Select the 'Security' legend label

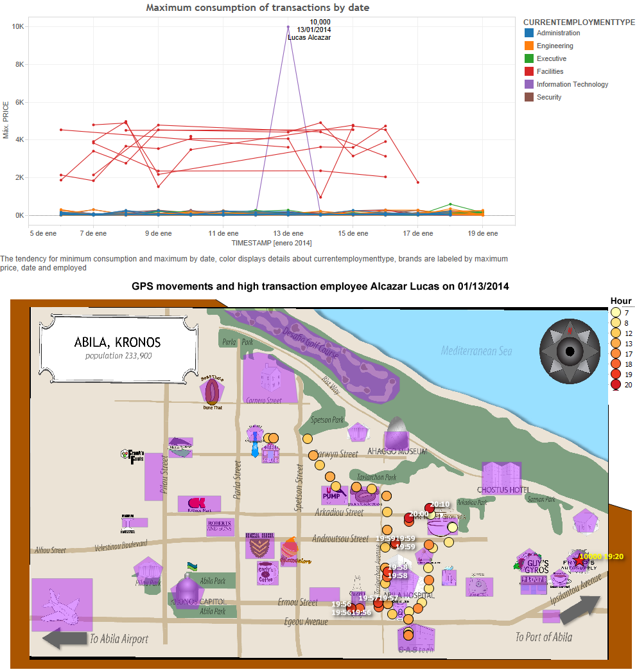[x=549, y=97]
